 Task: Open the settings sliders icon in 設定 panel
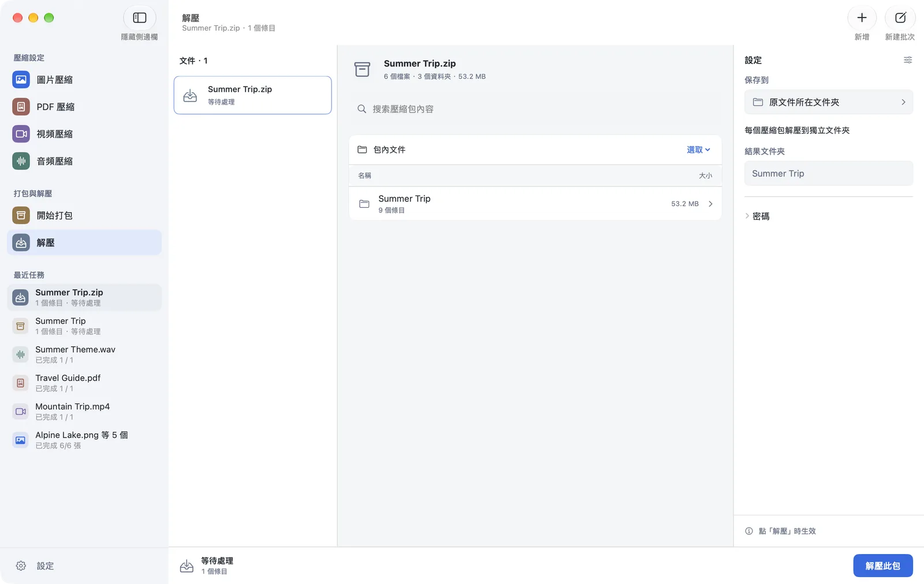908,60
